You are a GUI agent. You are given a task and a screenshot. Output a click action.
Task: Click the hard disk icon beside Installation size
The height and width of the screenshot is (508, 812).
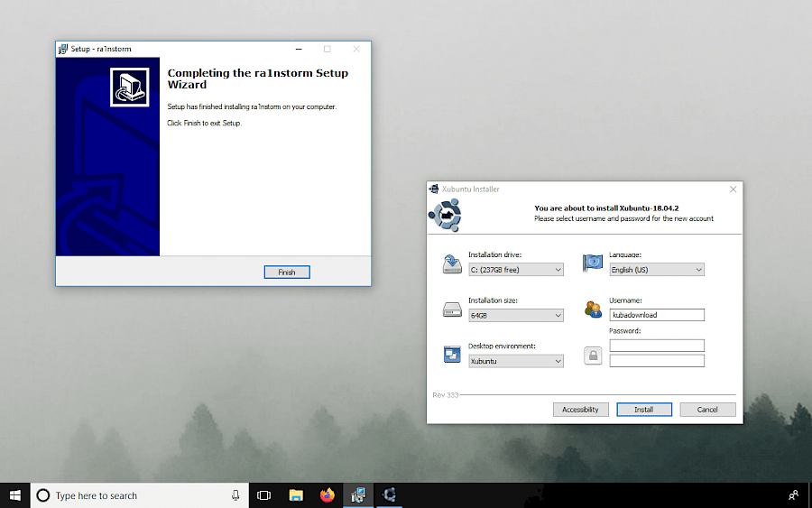(452, 309)
